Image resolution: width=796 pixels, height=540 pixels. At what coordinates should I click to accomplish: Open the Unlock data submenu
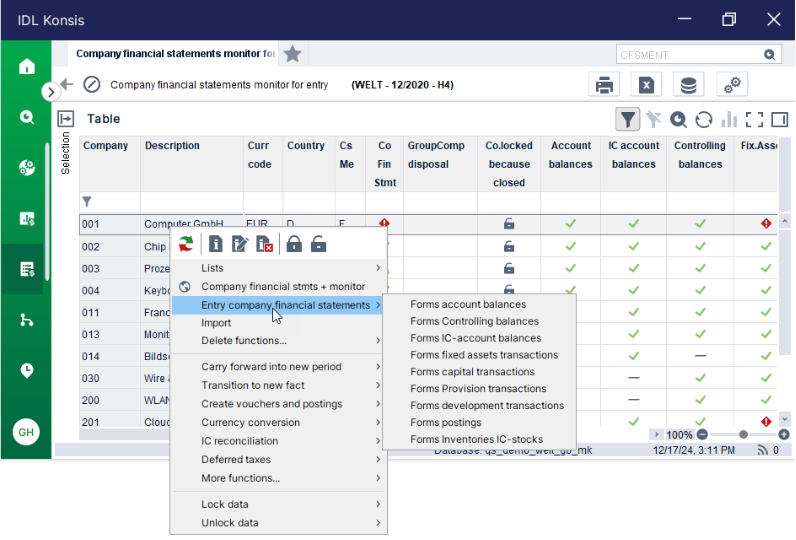(x=278, y=523)
